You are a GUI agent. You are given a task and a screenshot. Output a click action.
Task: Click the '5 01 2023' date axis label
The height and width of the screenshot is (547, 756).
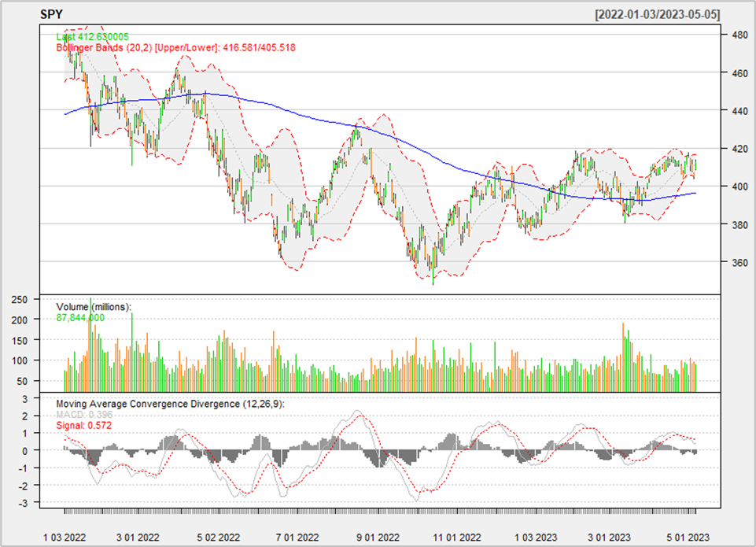(688, 538)
